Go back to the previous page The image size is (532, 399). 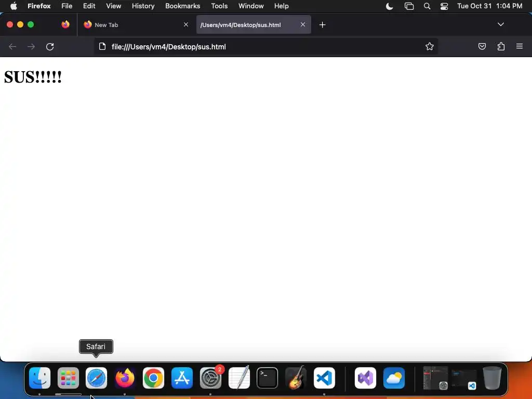(12, 46)
